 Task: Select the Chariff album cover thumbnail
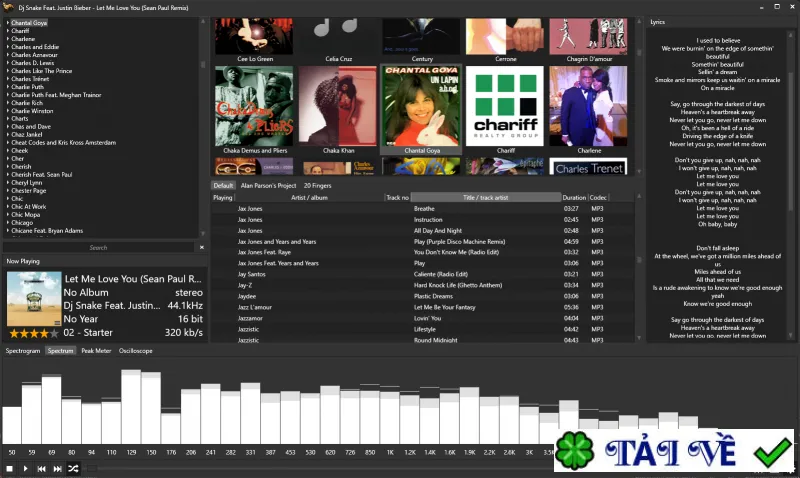(x=505, y=106)
